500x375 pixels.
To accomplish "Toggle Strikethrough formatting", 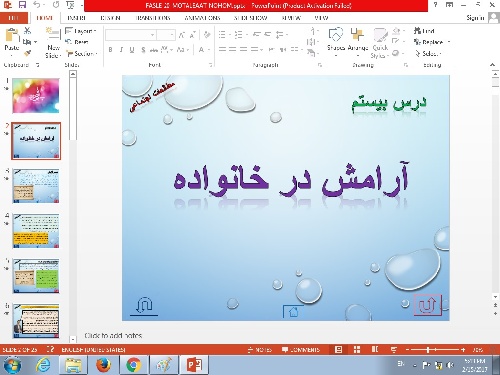I will tap(154, 50).
